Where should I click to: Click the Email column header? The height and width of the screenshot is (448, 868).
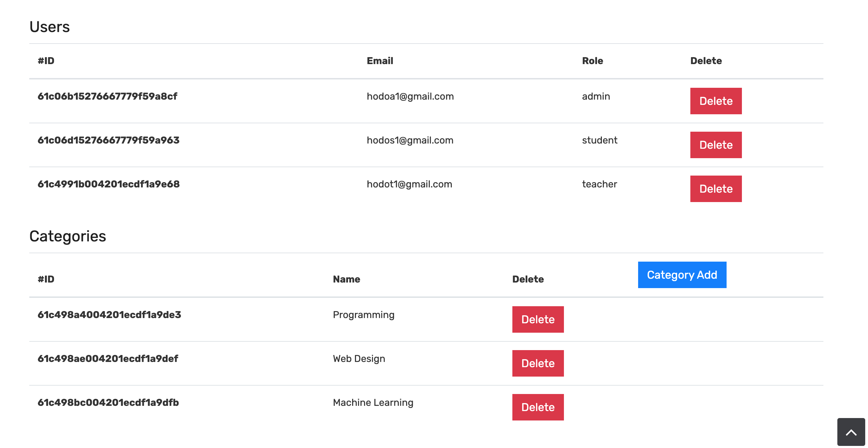pyautogui.click(x=380, y=61)
